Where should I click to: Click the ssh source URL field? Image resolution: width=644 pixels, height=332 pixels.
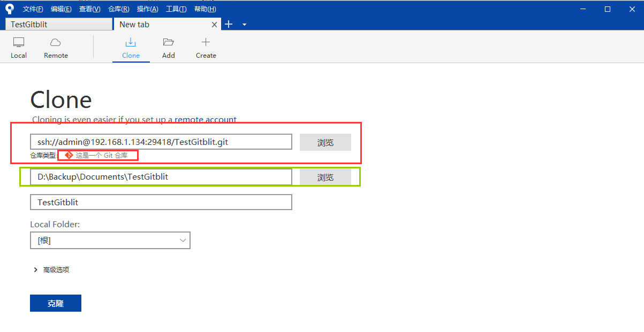(x=161, y=142)
